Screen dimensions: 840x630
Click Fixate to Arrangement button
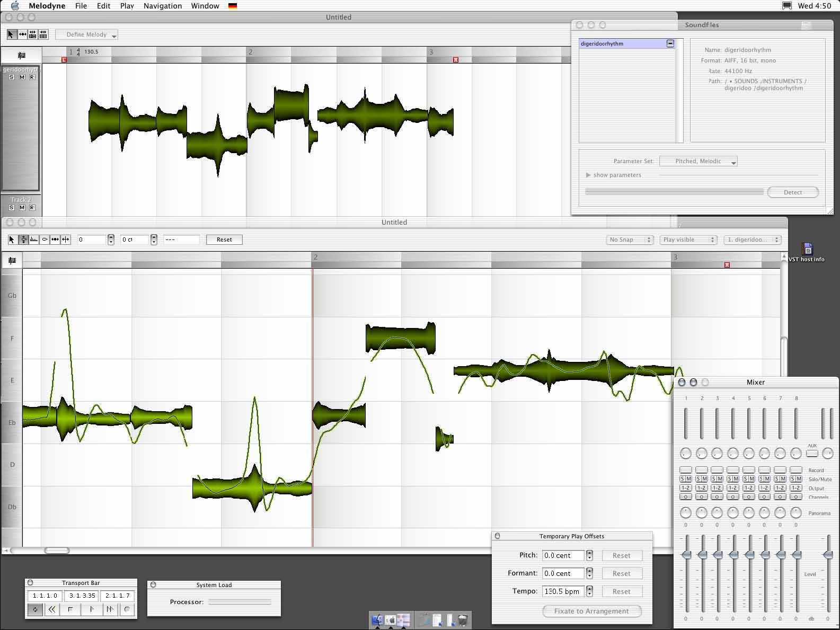click(x=591, y=611)
